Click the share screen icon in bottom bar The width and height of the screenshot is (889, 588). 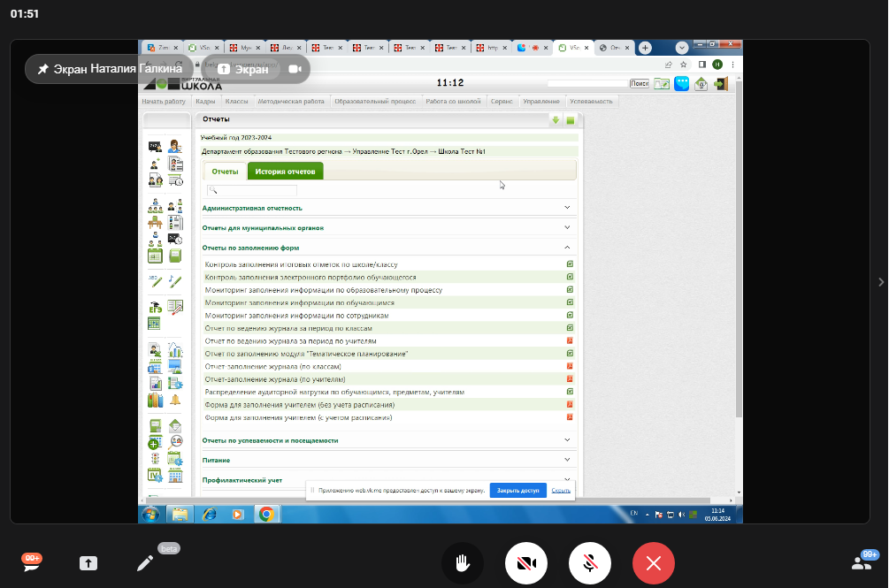(88, 563)
